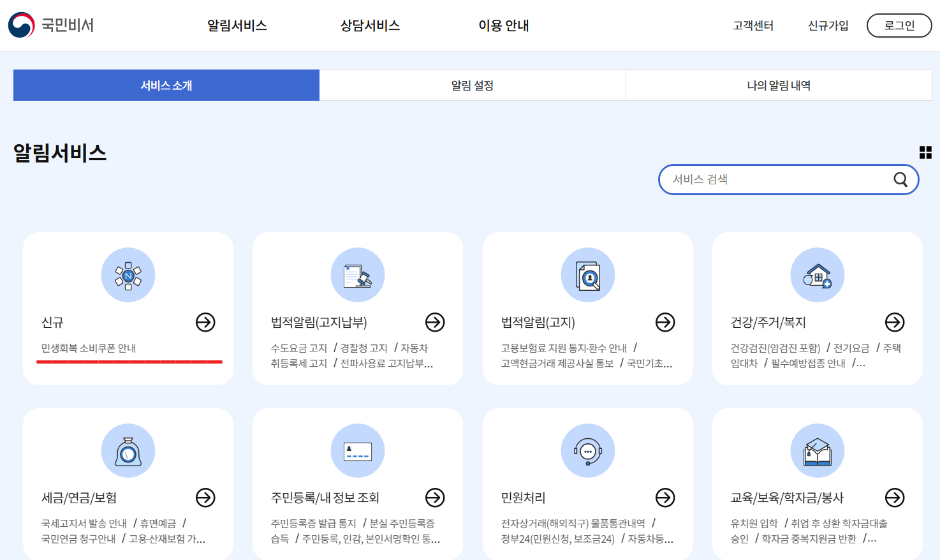Image resolution: width=940 pixels, height=560 pixels.
Task: Select the 신규 category circle icon
Action: point(128,275)
